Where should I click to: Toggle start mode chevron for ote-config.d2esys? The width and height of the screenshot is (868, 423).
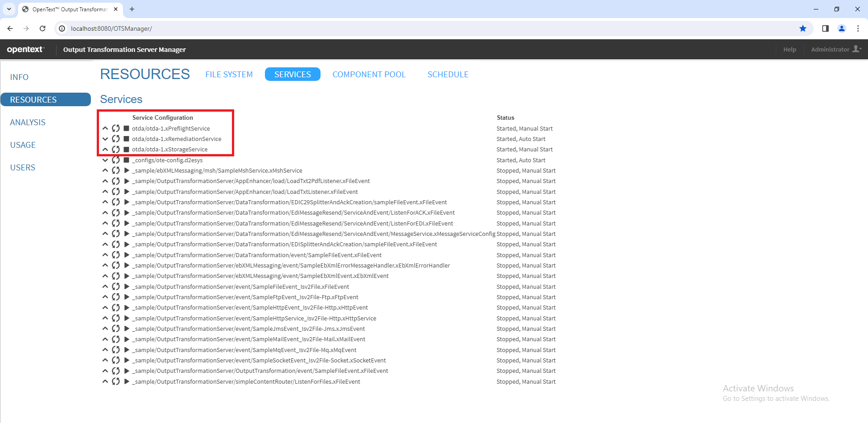pyautogui.click(x=105, y=160)
